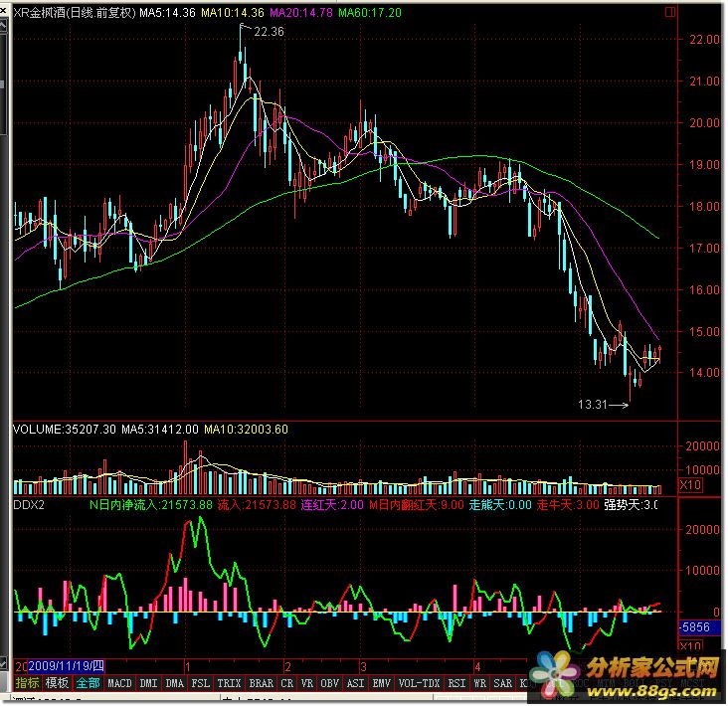Click the volume MA5:31412.00 label
The image size is (728, 706).
tap(160, 430)
